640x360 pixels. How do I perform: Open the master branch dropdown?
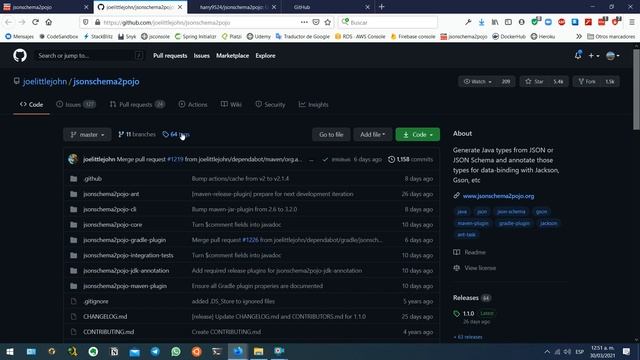tap(87, 134)
